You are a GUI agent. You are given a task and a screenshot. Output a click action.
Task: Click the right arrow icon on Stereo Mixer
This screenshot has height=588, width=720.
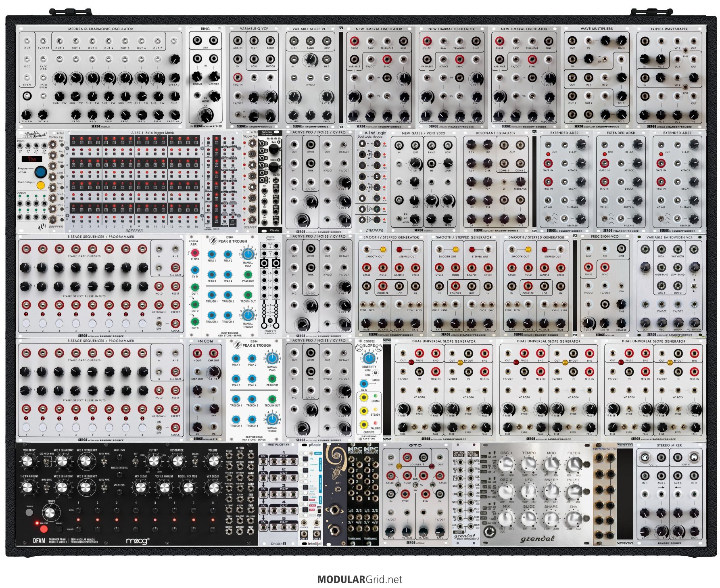(x=661, y=487)
